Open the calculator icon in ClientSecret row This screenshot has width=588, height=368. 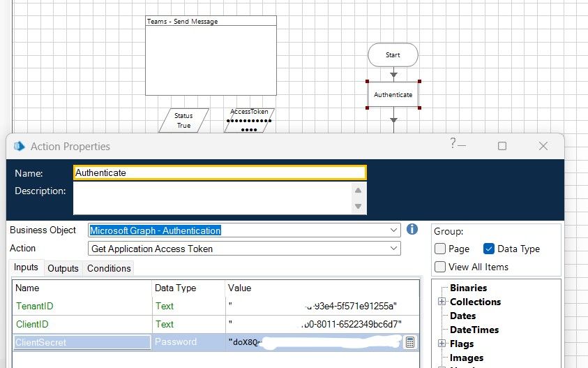pos(410,342)
